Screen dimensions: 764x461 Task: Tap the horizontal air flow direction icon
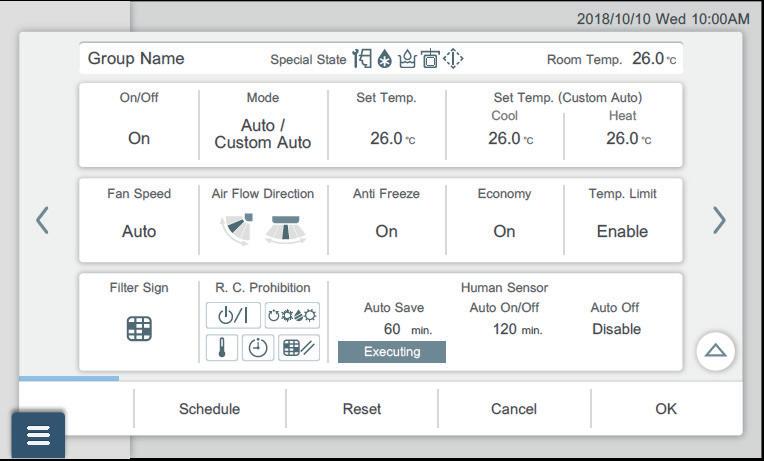pyautogui.click(x=285, y=230)
